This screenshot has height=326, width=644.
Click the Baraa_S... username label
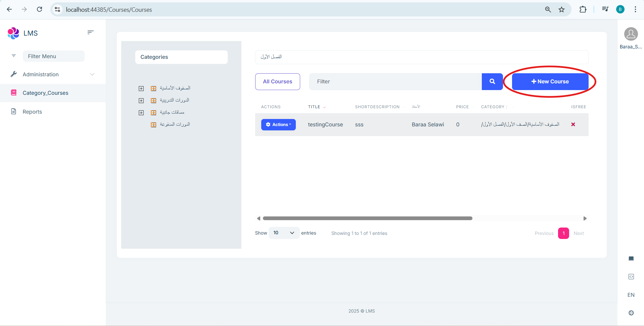point(631,47)
